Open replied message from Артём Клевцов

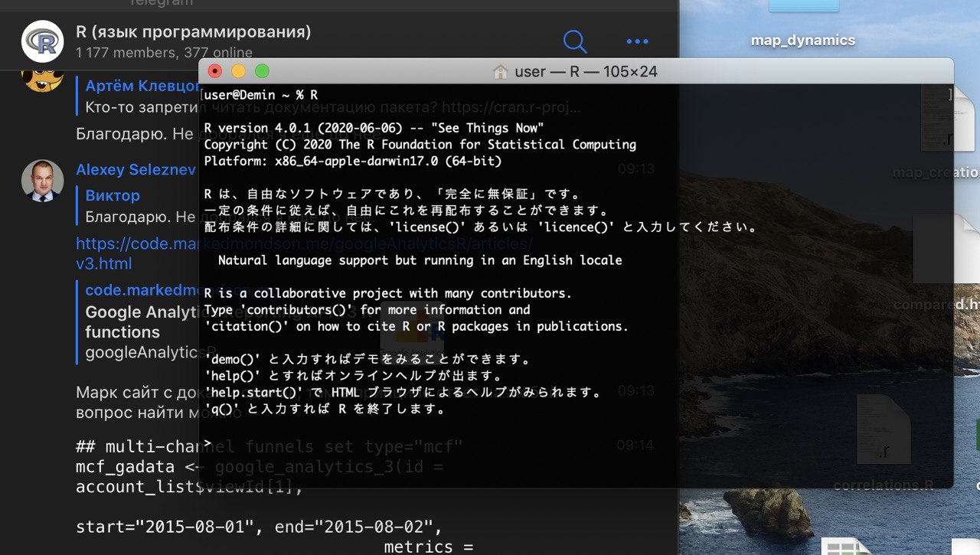coord(138,96)
